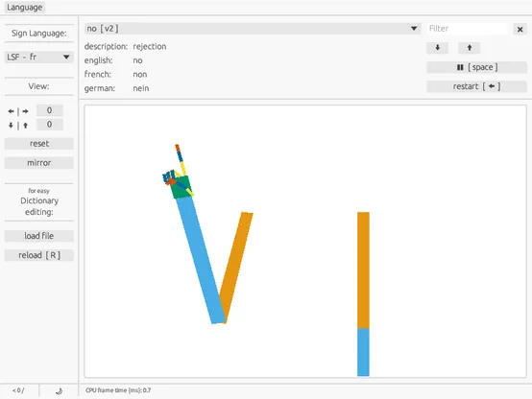The height and width of the screenshot is (399, 532).
Task: Restart the sign animation
Action: click(x=476, y=86)
